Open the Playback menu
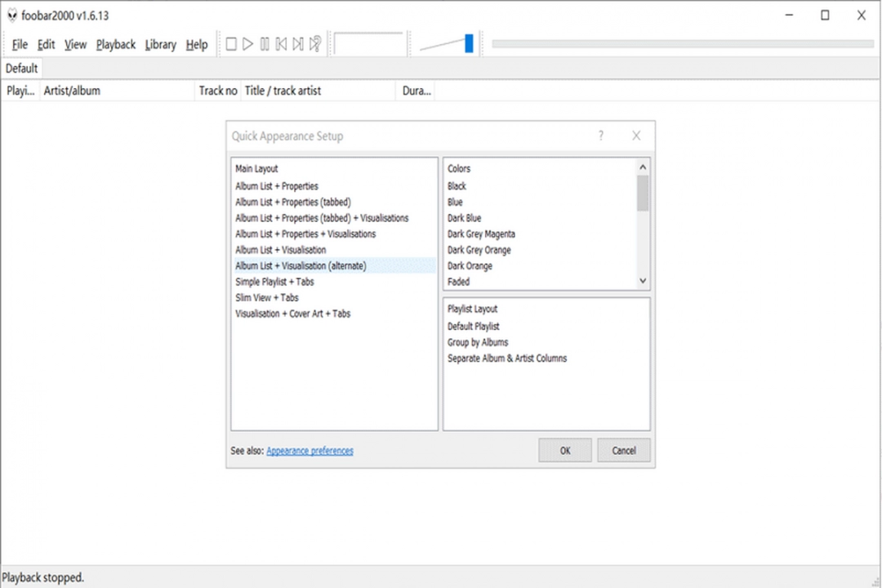Screen dimensions: 882x588 pyautogui.click(x=115, y=45)
